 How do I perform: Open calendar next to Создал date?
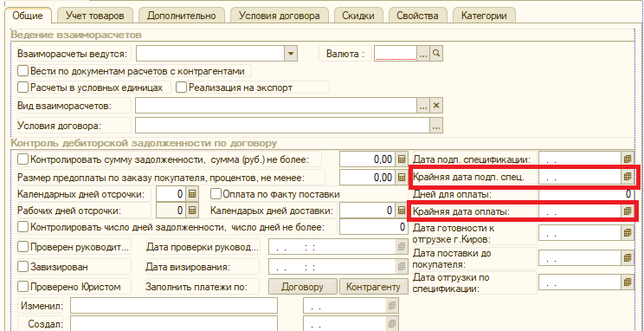tap(391, 323)
